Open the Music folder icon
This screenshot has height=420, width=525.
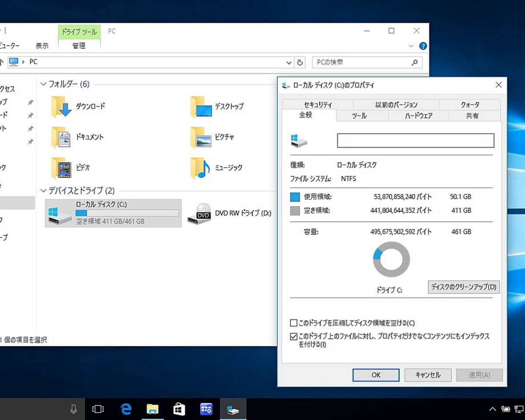click(200, 168)
